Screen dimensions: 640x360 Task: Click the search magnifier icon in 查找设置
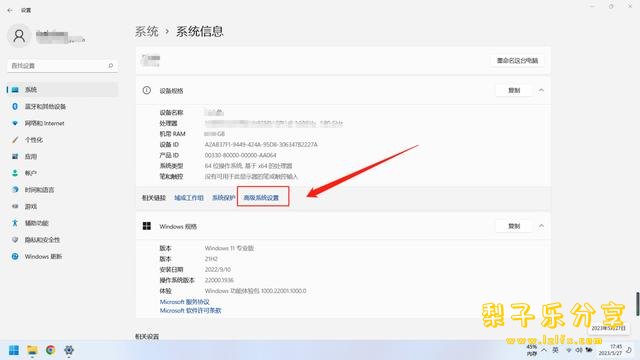point(111,66)
